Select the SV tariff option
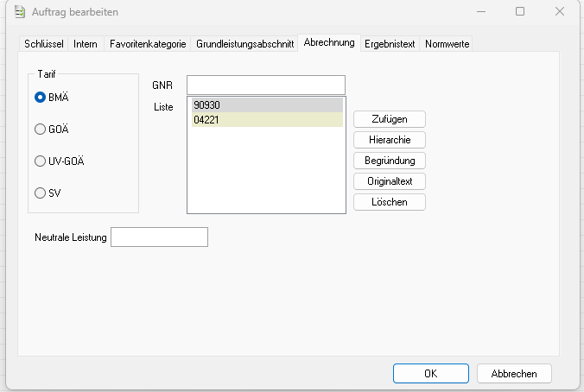The width and height of the screenshot is (584, 392). coord(40,193)
